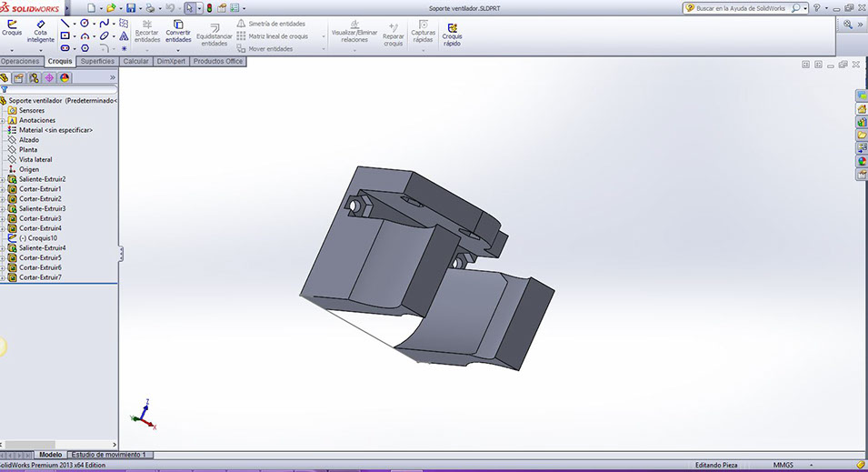
Task: Toggle the Select cursor tool
Action: click(x=190, y=8)
